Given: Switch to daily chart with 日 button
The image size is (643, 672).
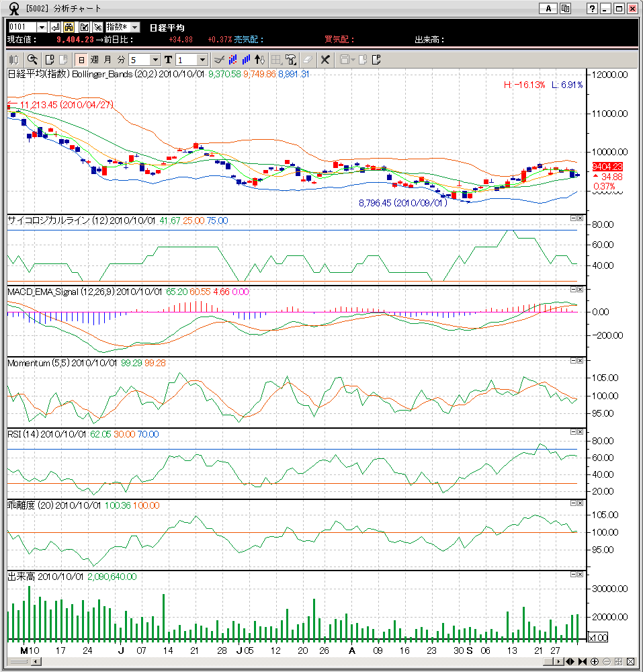Looking at the screenshot, I should [x=81, y=60].
